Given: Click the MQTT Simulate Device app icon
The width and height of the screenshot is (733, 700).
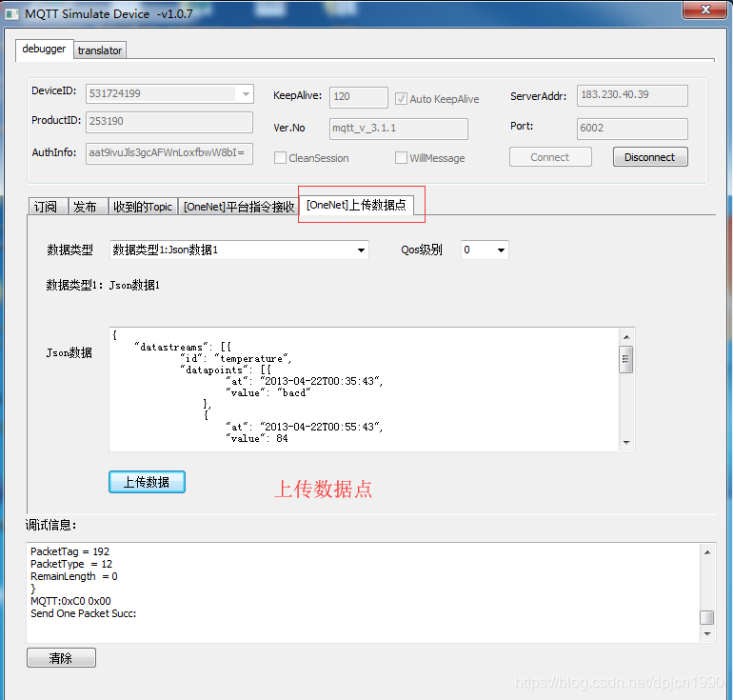Looking at the screenshot, I should pos(12,14).
